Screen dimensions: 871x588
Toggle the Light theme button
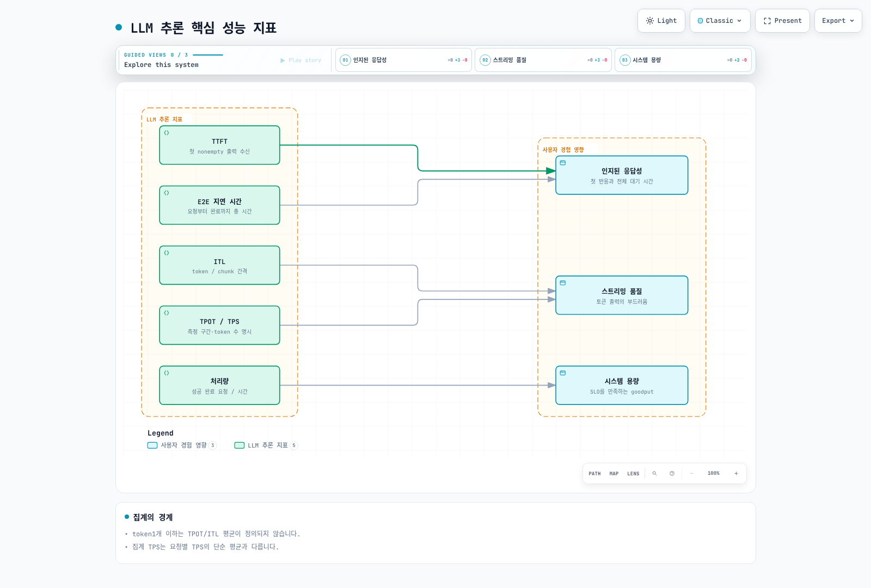pos(661,21)
